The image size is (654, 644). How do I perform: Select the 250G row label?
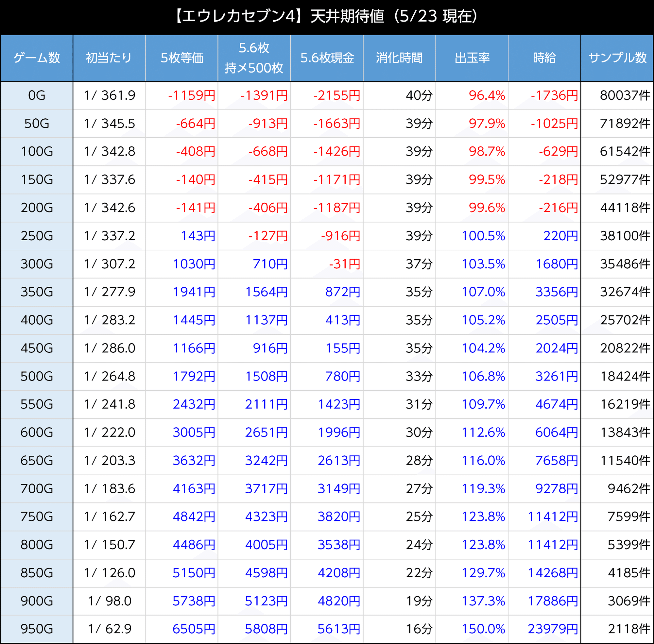[x=37, y=236]
